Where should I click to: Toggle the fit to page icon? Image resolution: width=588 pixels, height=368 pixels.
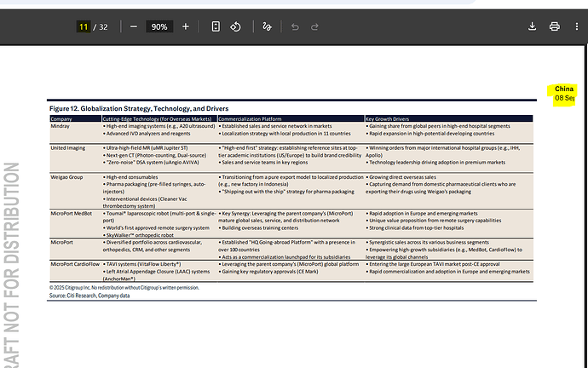click(216, 26)
